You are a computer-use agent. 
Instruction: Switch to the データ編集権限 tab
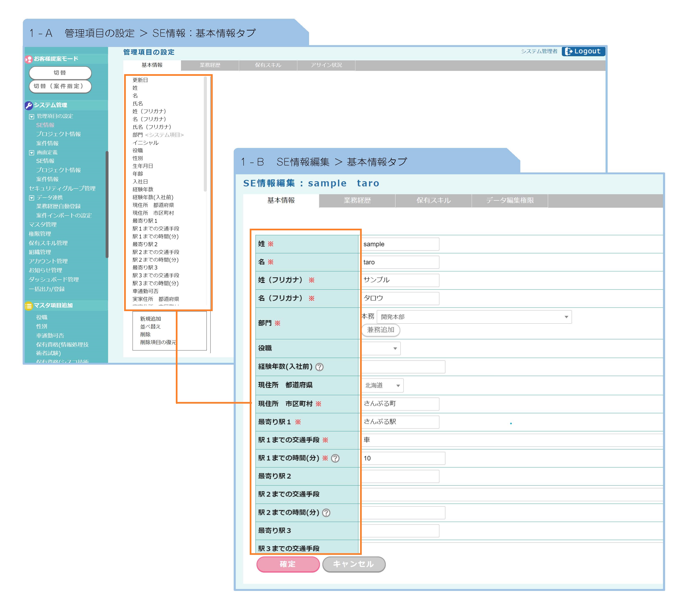[x=510, y=200]
